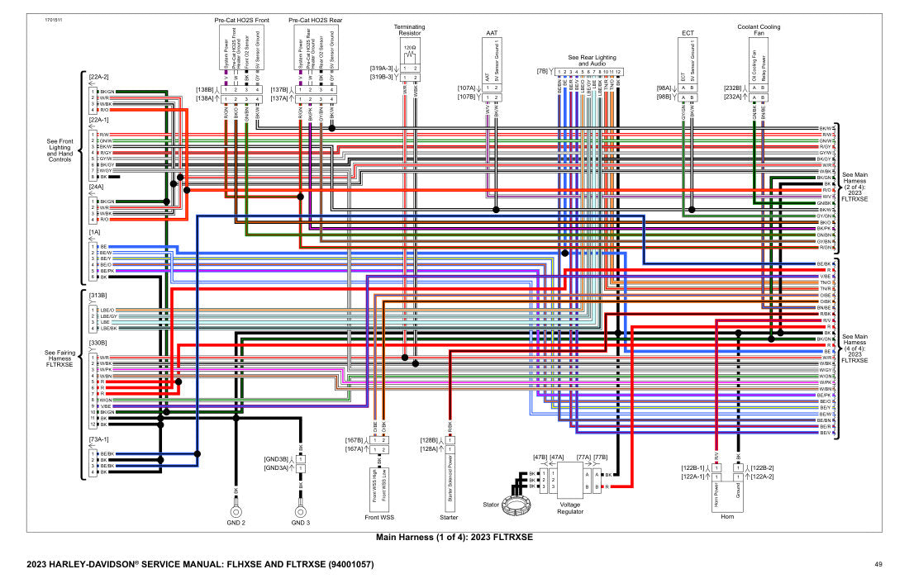Click connector label [138B]

(x=205, y=90)
